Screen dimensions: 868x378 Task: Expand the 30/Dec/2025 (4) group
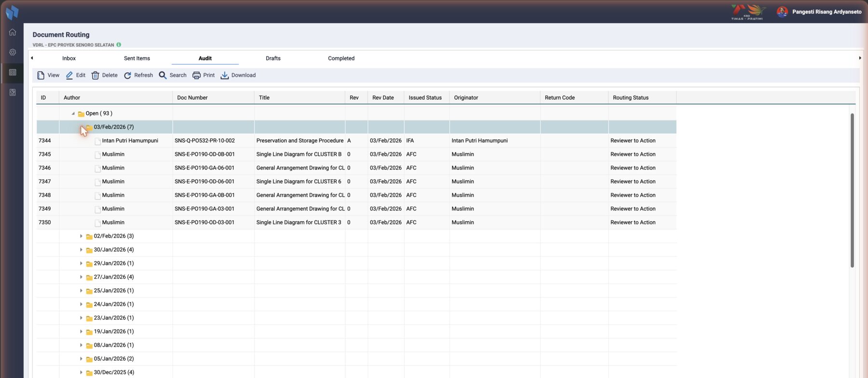[x=81, y=373]
